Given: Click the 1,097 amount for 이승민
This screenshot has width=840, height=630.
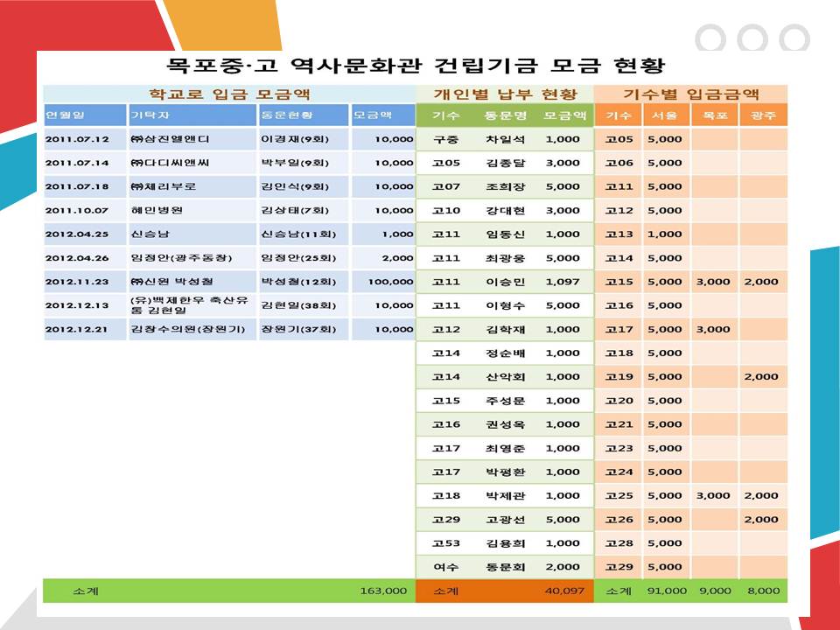Looking at the screenshot, I should [562, 282].
